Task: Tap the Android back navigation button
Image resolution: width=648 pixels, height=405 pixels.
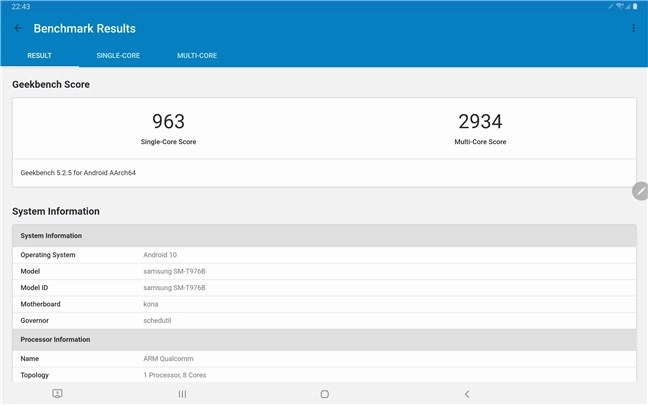Action: [x=467, y=394]
